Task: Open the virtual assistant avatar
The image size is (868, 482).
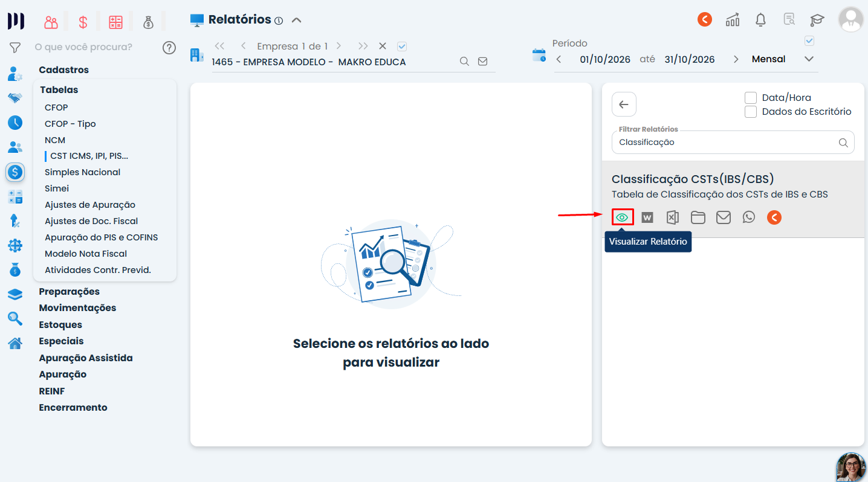Action: tap(851, 467)
